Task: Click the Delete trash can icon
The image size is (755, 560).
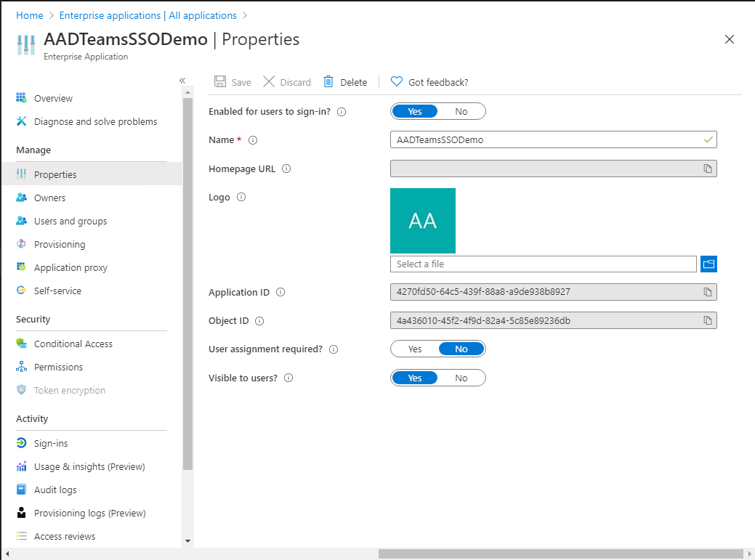Action: 328,81
